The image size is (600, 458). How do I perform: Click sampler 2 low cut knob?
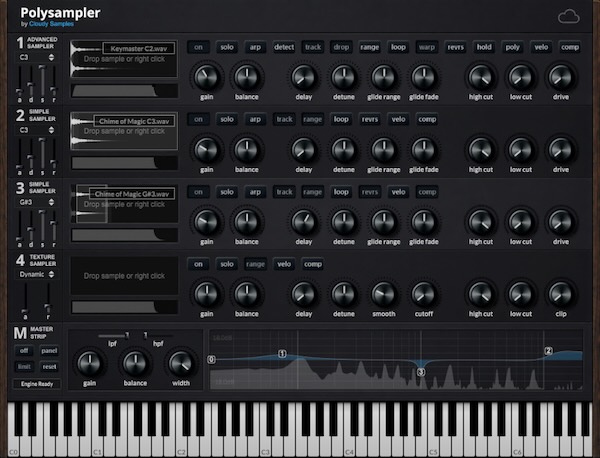[x=520, y=150]
